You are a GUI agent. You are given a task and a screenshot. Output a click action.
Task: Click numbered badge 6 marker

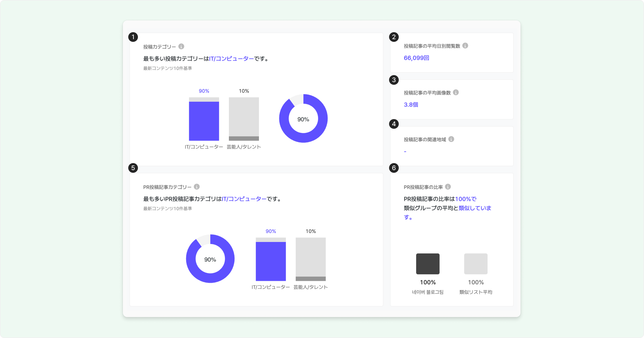coord(394,168)
